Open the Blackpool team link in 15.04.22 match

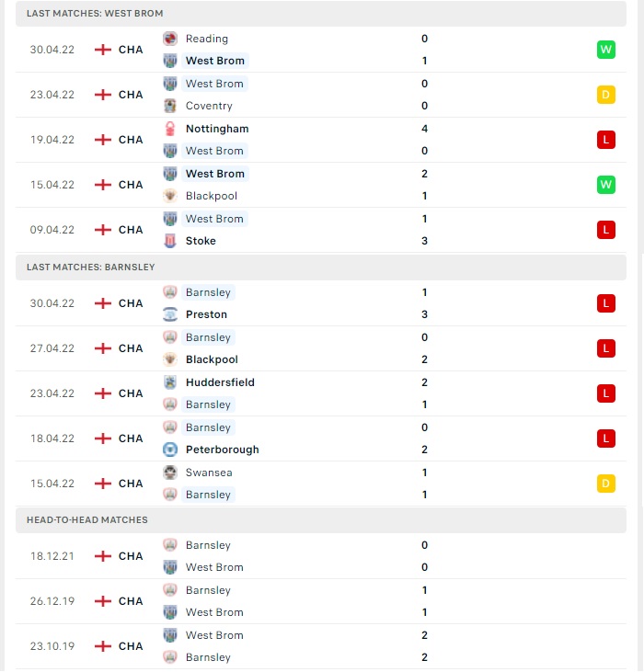[212, 196]
